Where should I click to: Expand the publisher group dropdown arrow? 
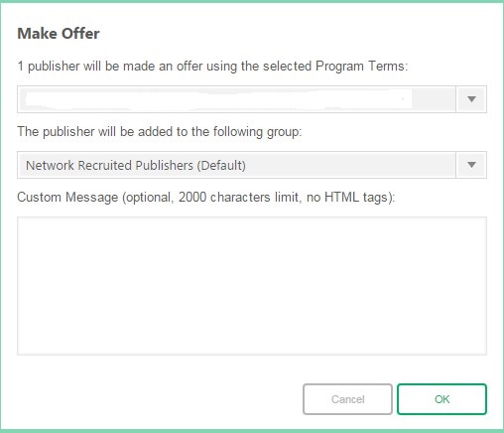[471, 165]
